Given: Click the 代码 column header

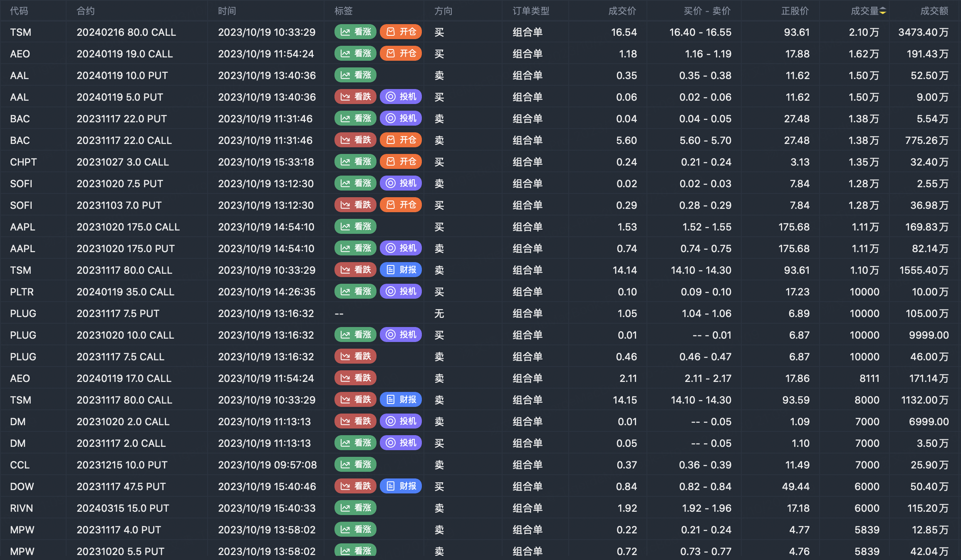Looking at the screenshot, I should click(x=19, y=11).
